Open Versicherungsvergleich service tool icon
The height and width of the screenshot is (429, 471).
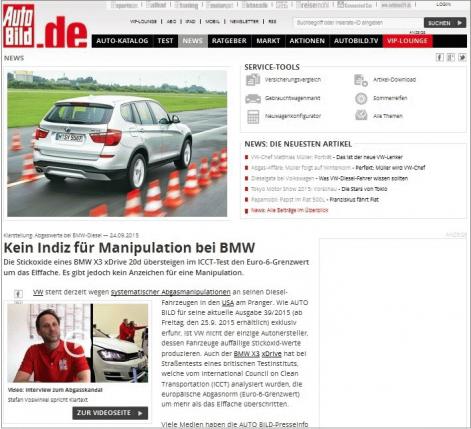click(x=253, y=80)
